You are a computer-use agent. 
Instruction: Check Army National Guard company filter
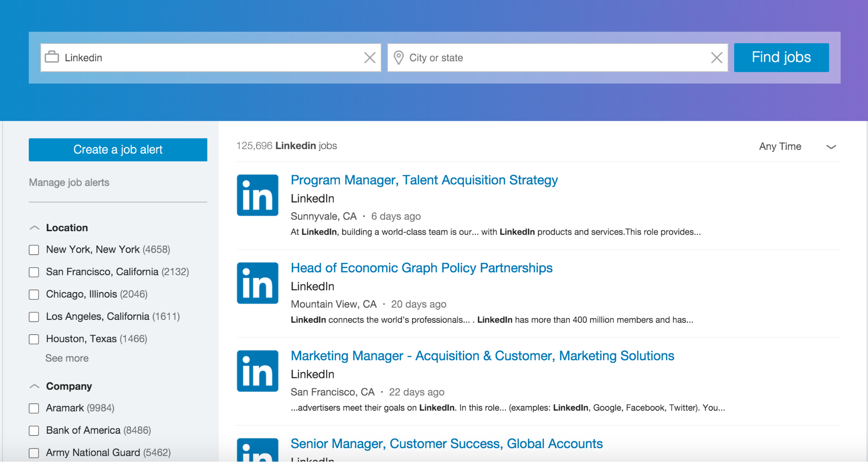(x=34, y=453)
